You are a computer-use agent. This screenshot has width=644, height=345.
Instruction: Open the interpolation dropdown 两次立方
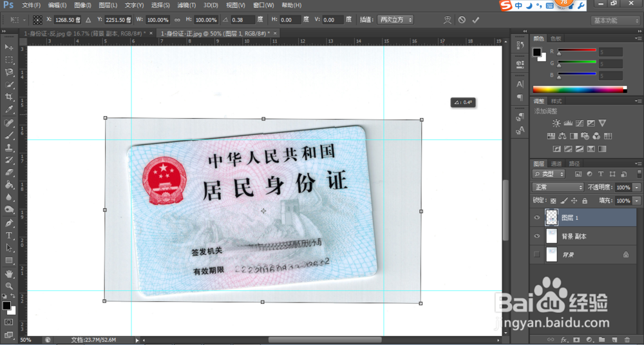tap(395, 20)
